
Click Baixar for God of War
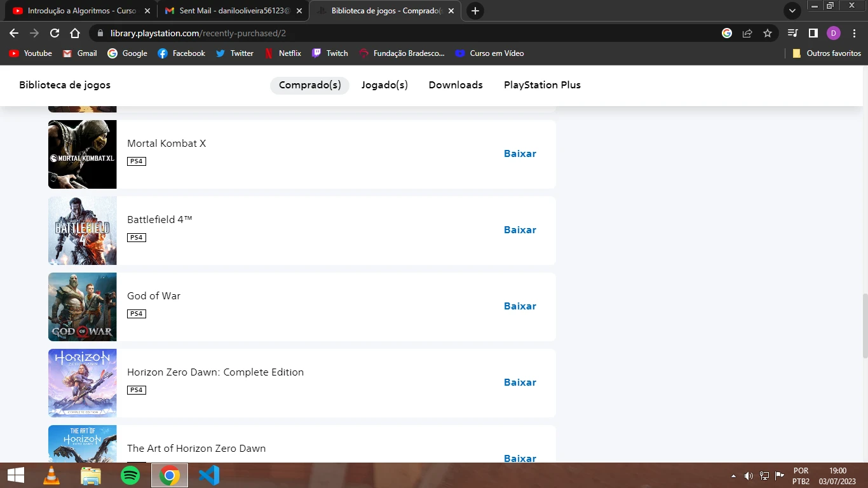(x=520, y=306)
